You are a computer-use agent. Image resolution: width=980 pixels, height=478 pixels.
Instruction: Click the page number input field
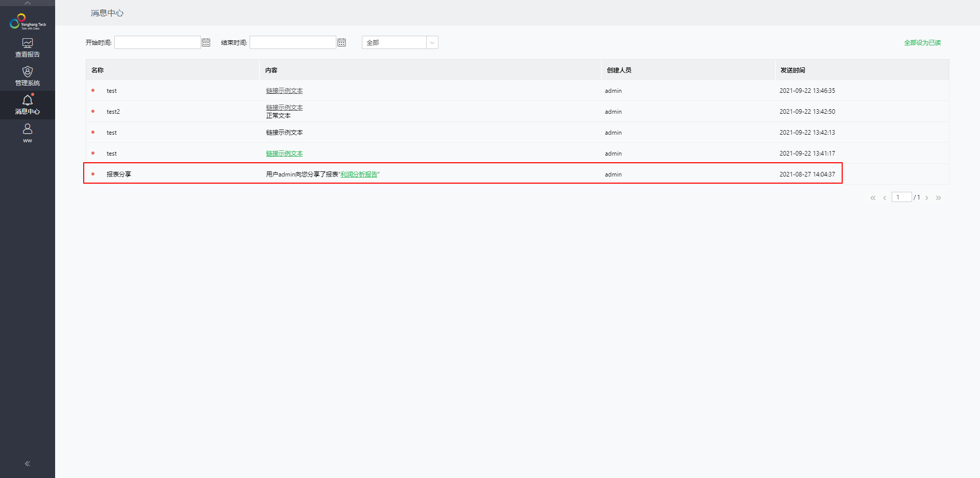[x=901, y=197]
